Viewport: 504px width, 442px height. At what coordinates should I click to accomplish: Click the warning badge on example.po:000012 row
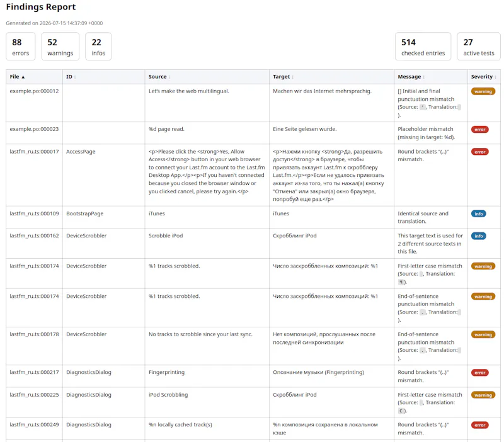483,91
